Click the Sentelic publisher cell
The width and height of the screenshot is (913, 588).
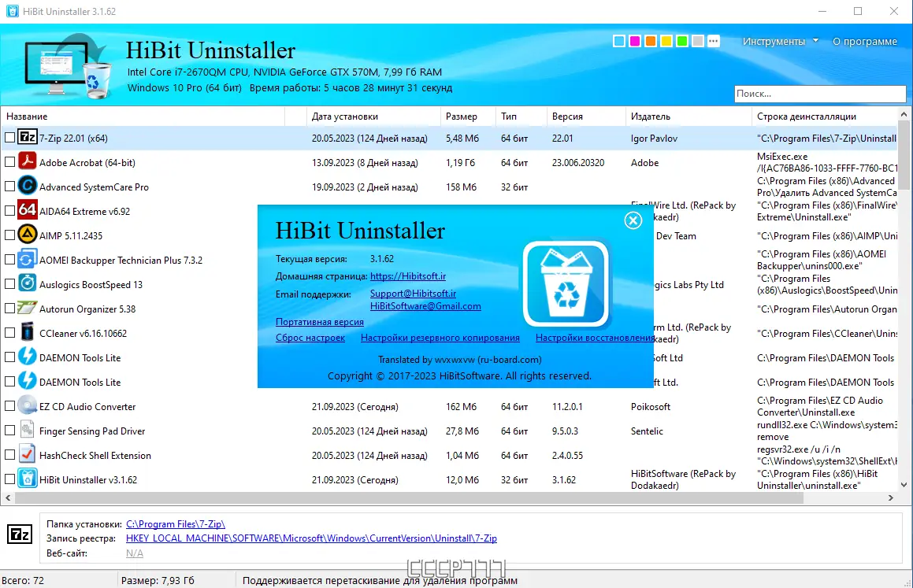point(647,431)
